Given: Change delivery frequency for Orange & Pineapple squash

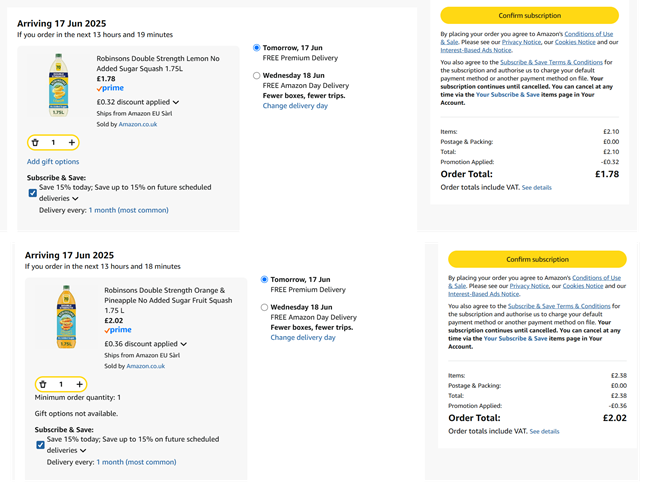Looking at the screenshot, I should (x=136, y=462).
